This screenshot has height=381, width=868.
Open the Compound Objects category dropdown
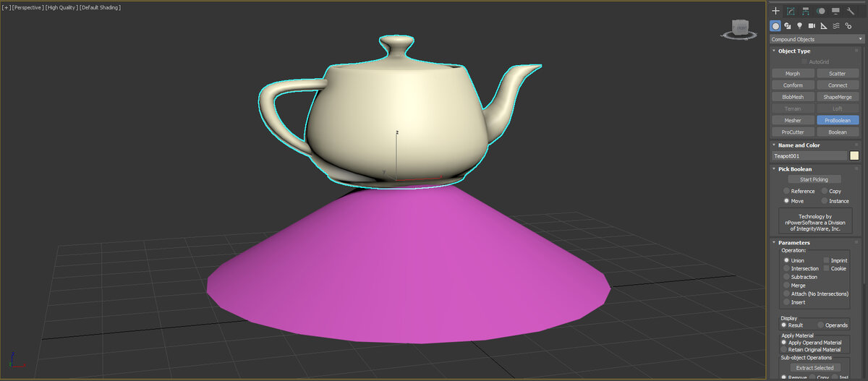coord(817,39)
